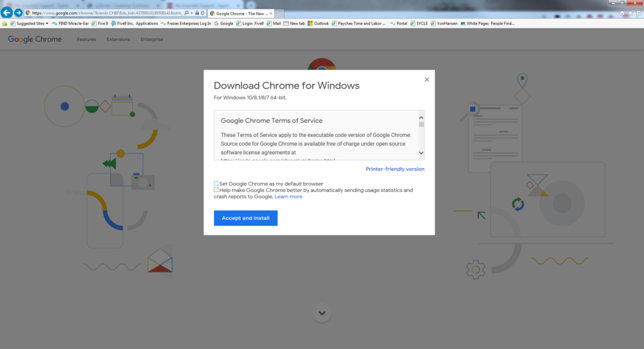The width and height of the screenshot is (644, 349).
Task: Open the Printer-friendly version link
Action: 395,169
